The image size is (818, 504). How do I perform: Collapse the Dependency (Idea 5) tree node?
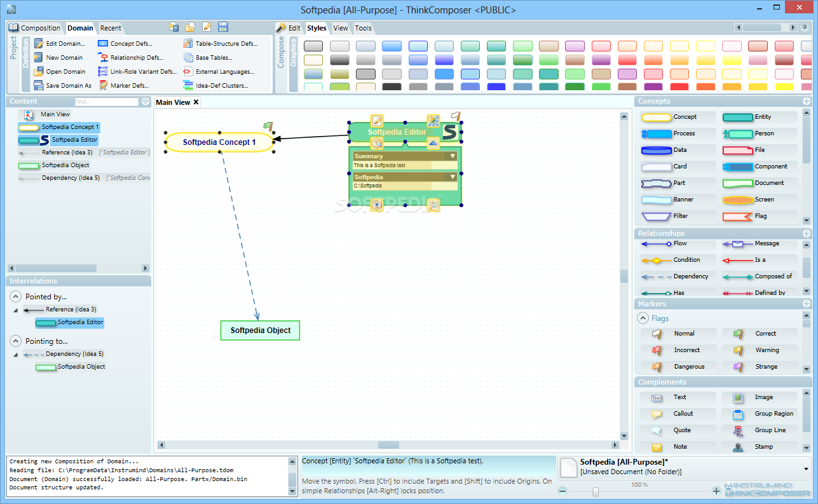click(x=15, y=355)
